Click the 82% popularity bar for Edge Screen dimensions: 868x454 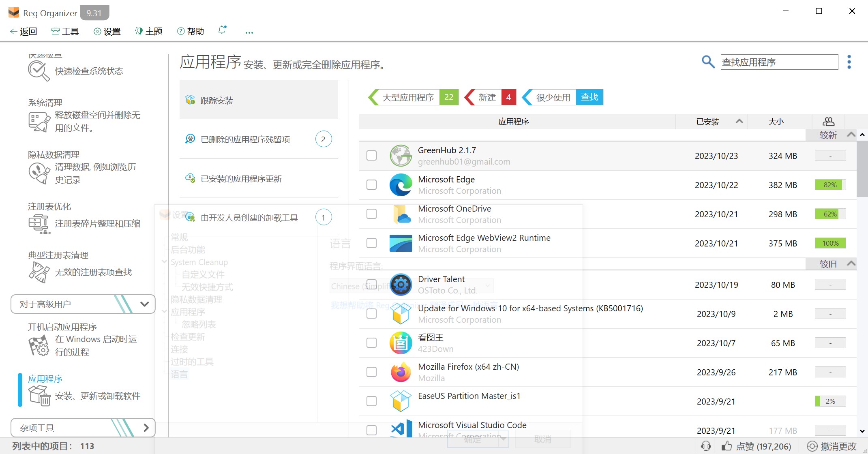(830, 185)
